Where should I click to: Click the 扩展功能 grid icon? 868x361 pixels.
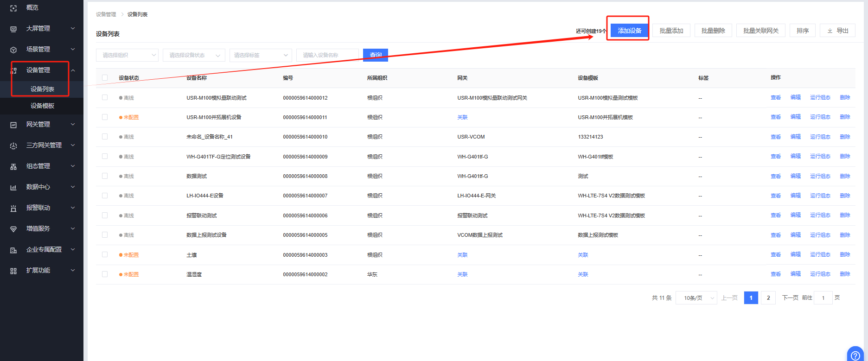(13, 271)
